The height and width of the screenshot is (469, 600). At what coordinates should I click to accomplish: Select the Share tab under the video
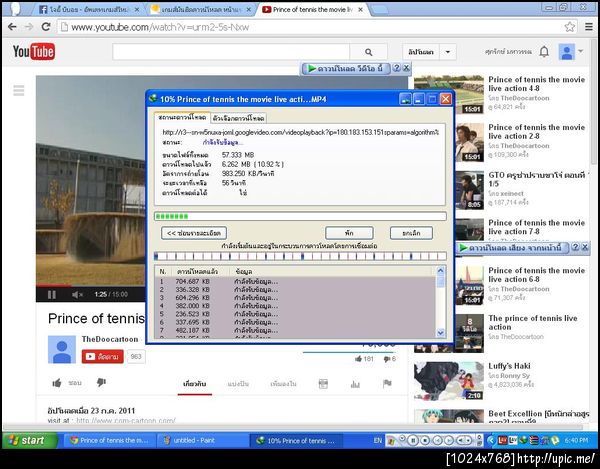coord(238,384)
